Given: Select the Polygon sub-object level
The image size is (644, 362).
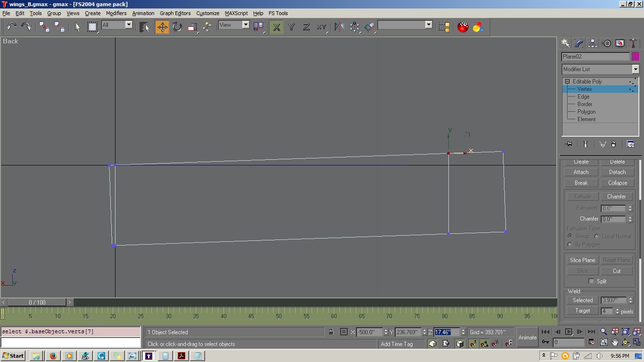Looking at the screenshot, I should (x=586, y=112).
